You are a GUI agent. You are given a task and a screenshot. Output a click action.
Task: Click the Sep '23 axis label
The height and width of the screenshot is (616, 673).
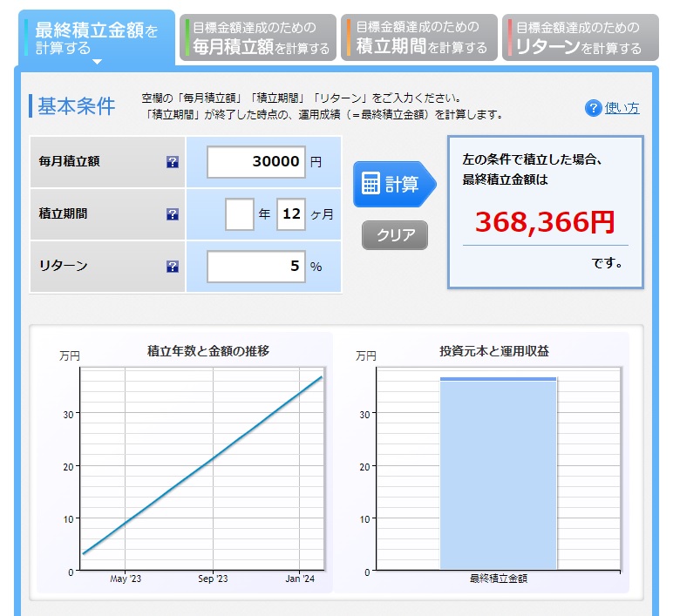coord(213,579)
